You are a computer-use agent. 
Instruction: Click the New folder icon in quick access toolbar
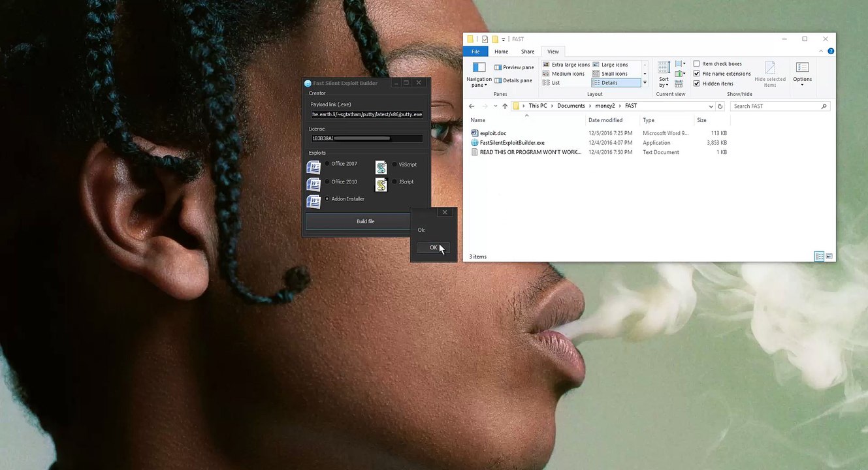(x=495, y=39)
